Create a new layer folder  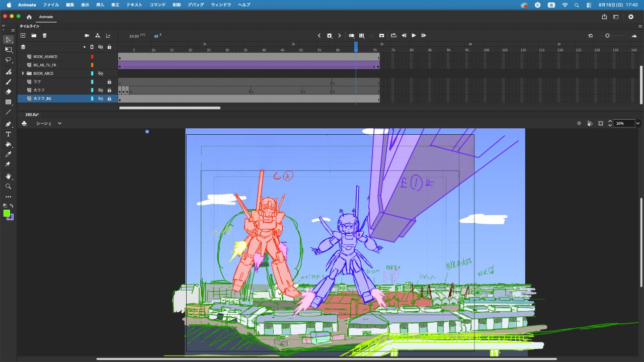click(x=34, y=36)
